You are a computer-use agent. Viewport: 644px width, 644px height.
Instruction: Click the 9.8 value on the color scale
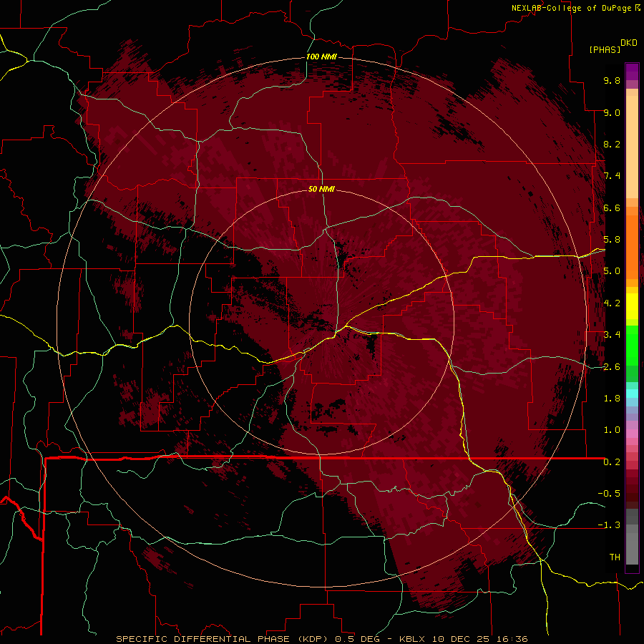(x=612, y=80)
